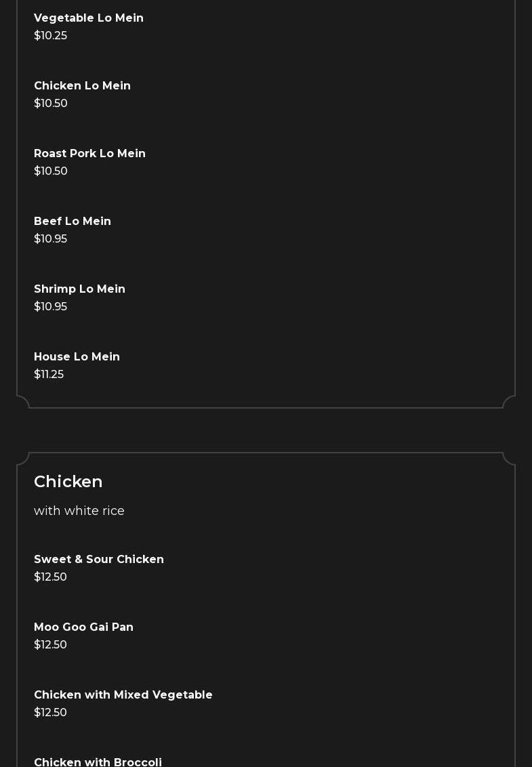
Task: Click the price below Moo Goo Gai Pan
Action: coord(50,645)
